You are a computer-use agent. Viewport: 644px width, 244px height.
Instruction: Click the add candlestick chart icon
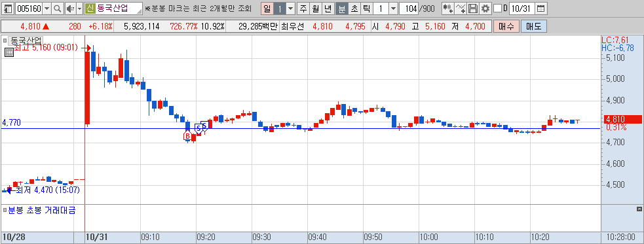point(447,9)
